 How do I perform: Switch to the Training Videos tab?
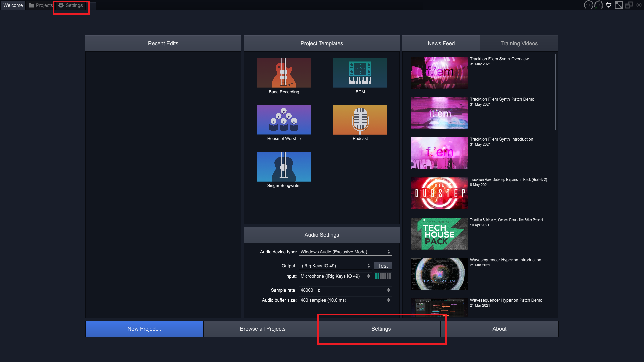click(519, 43)
